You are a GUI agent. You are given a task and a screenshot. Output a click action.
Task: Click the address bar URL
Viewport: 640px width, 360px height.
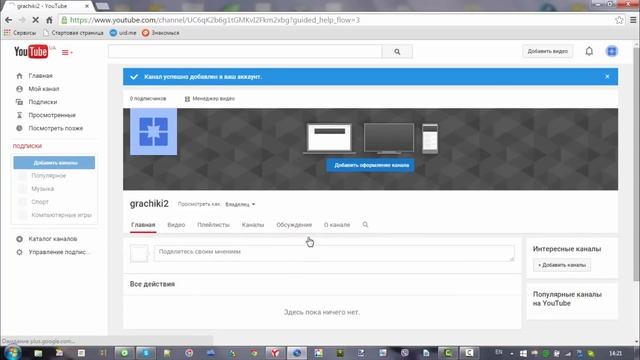pos(215,20)
